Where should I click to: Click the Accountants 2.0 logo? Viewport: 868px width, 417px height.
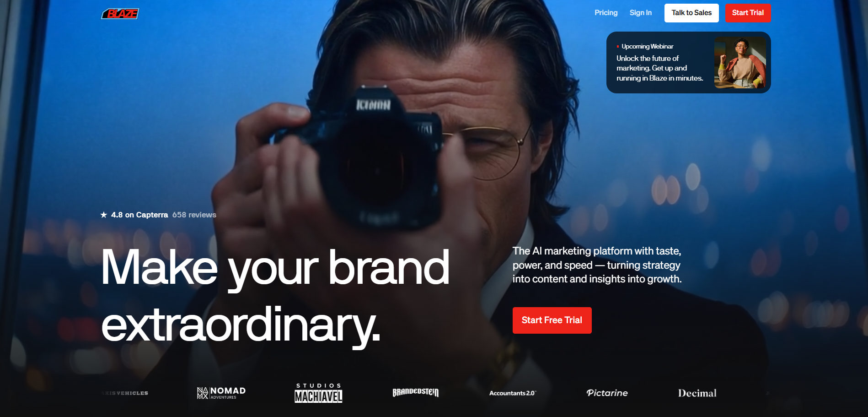click(513, 393)
